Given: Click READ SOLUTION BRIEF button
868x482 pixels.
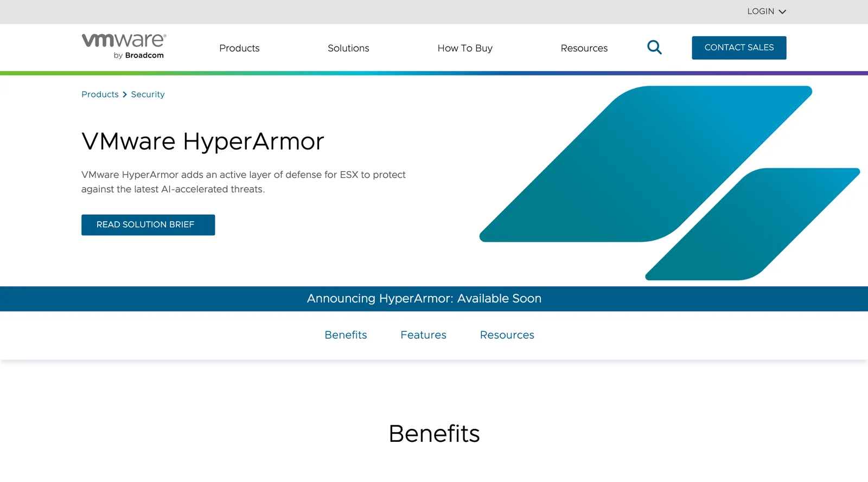Looking at the screenshot, I should (148, 225).
